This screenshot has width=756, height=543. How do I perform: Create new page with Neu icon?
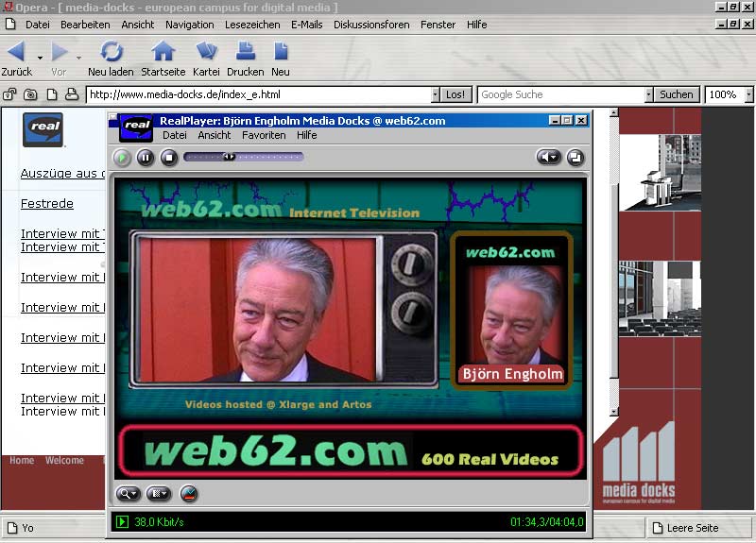tap(281, 52)
